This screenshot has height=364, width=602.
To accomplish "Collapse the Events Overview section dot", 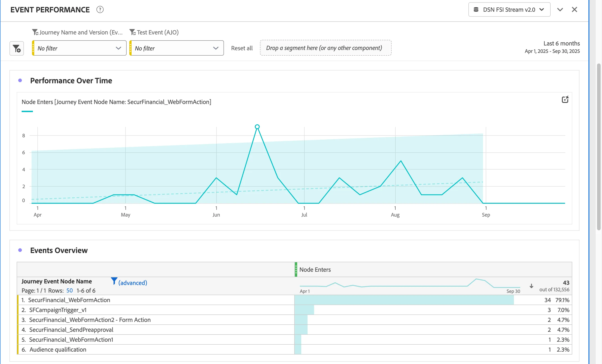I will click(20, 250).
